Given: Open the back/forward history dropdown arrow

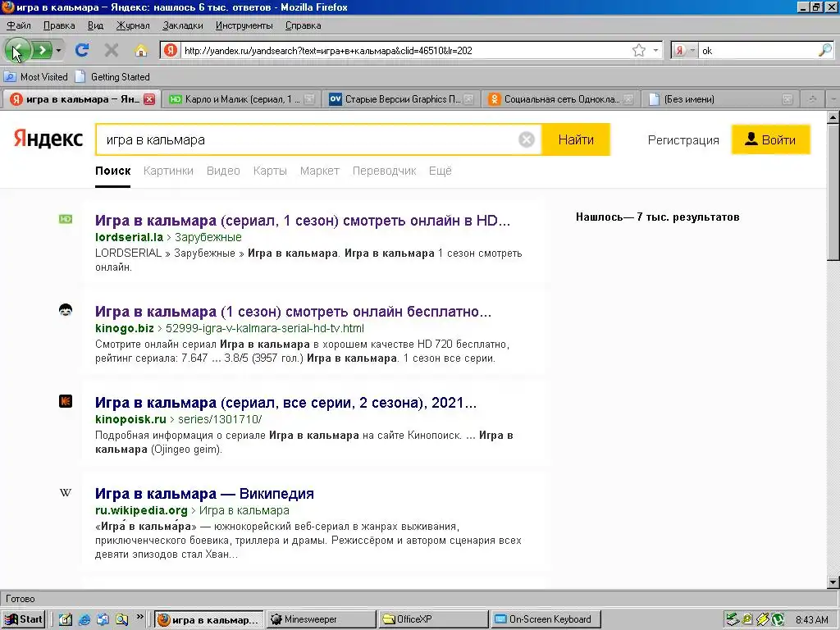Looking at the screenshot, I should [x=58, y=50].
